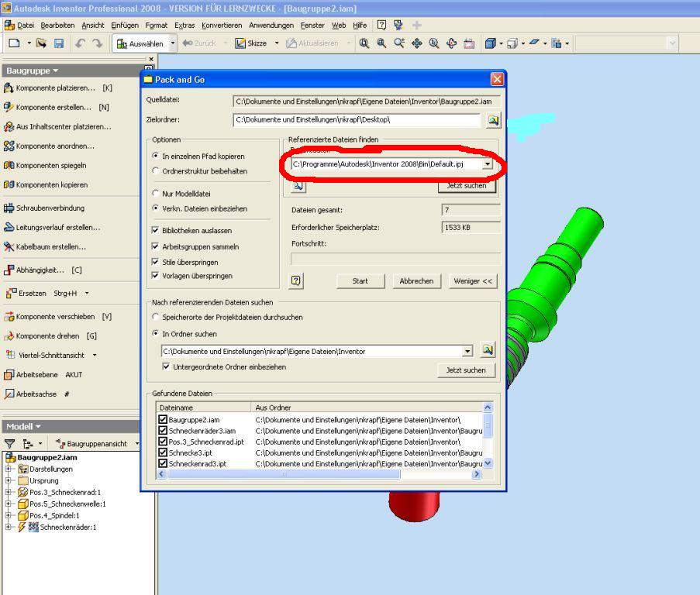Click Arbeitsebene icon
Viewport: 700px width, 595px height.
9,375
